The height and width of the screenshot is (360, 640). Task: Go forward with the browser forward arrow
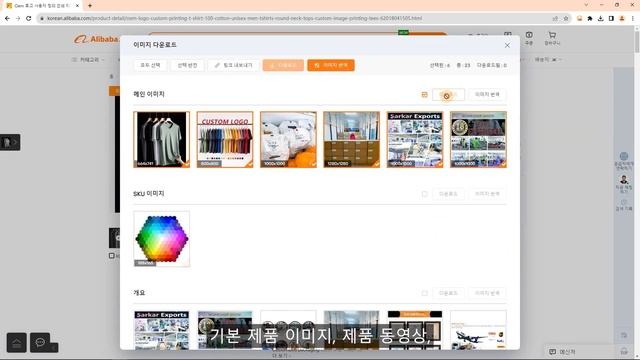click(x=18, y=18)
